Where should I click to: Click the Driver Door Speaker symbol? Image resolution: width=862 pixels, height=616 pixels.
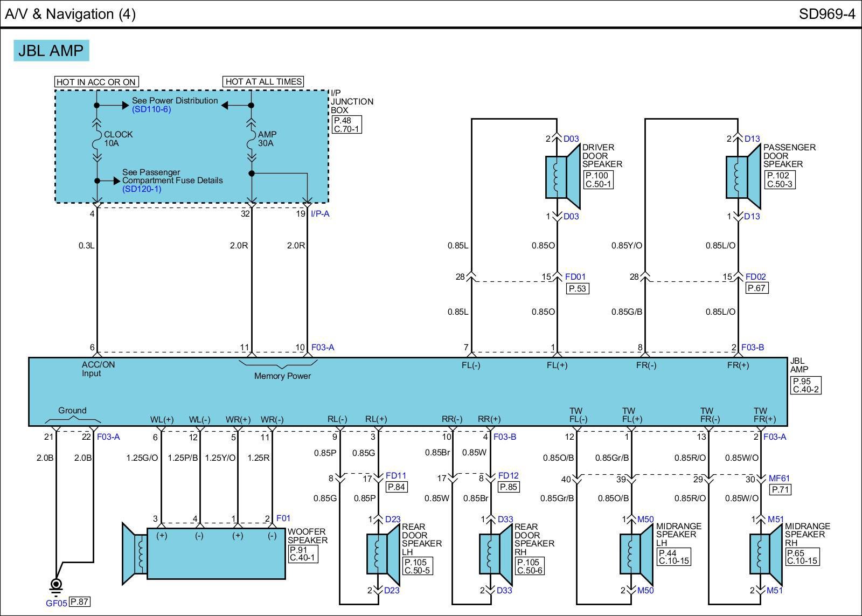(x=562, y=178)
